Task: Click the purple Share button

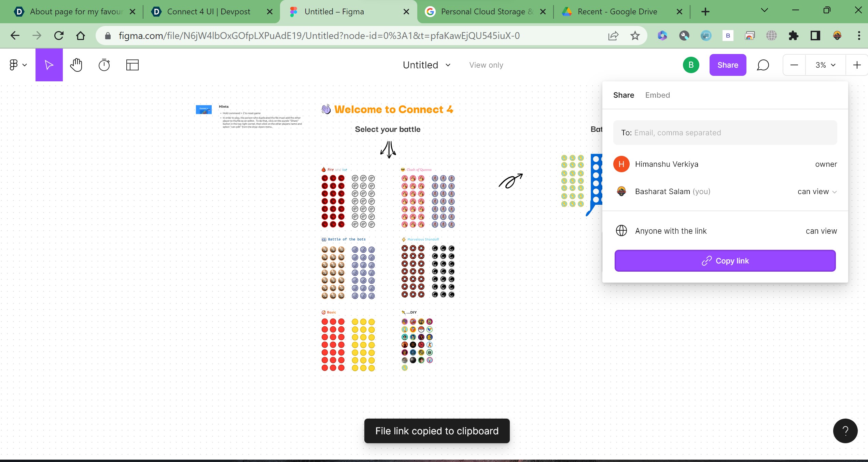Action: tap(728, 65)
